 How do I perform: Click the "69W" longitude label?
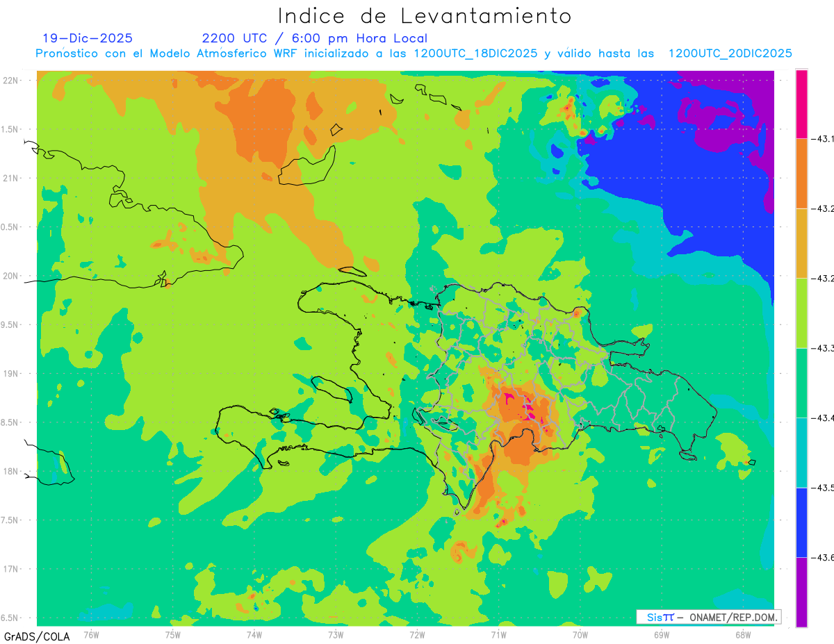point(662,634)
